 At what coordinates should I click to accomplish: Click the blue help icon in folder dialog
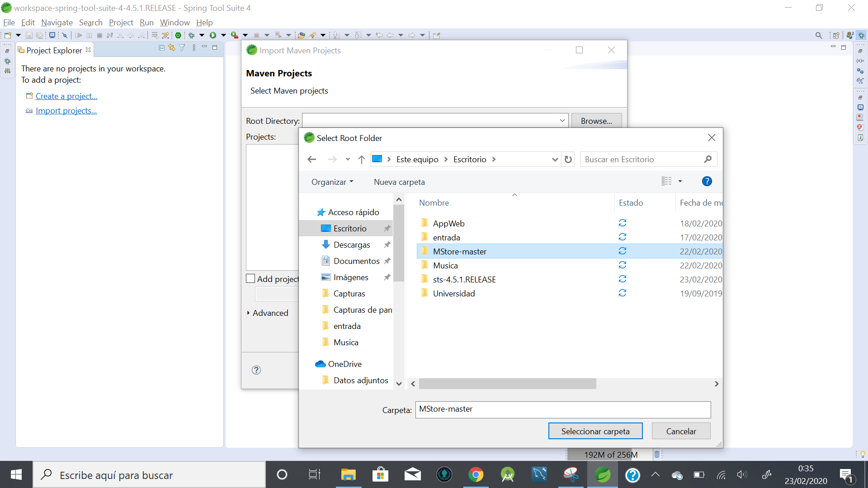coord(707,182)
